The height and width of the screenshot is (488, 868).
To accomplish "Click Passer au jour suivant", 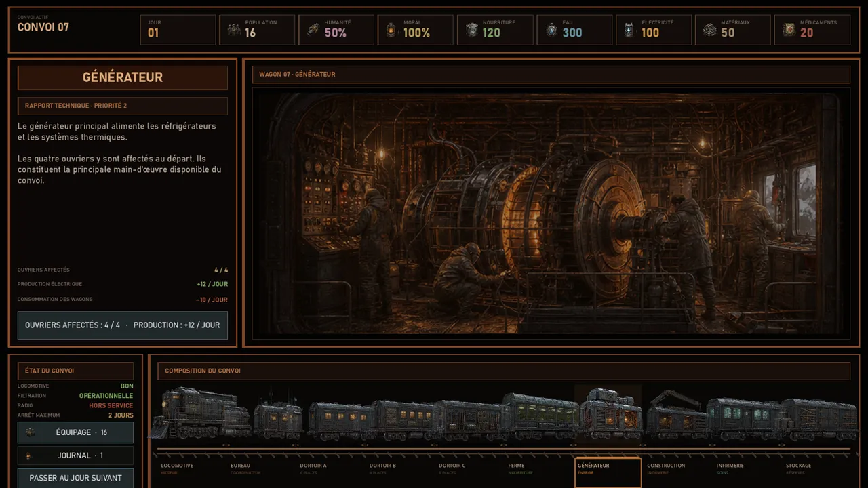I will pyautogui.click(x=75, y=478).
